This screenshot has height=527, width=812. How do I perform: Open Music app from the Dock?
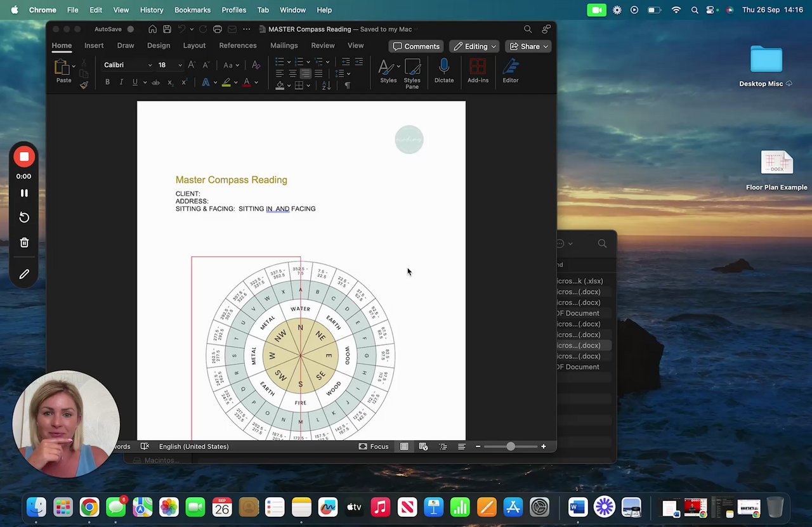coord(381,507)
